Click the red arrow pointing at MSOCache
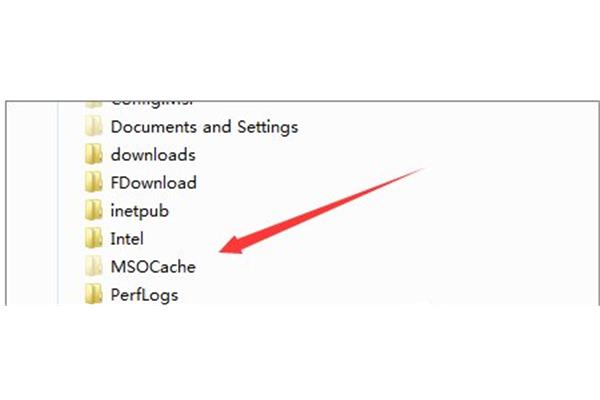Viewport: 600px width, 400px height. click(321, 211)
